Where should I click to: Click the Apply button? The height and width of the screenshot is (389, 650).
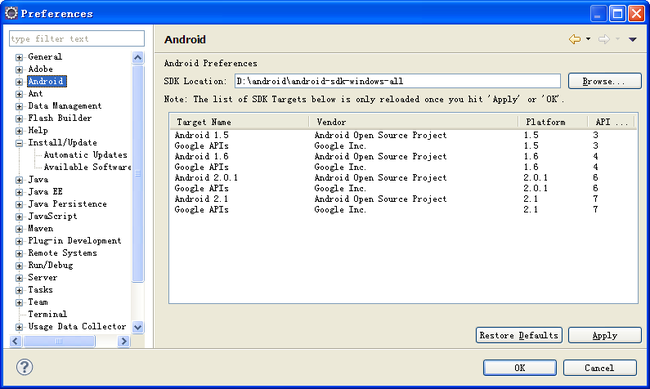point(604,335)
